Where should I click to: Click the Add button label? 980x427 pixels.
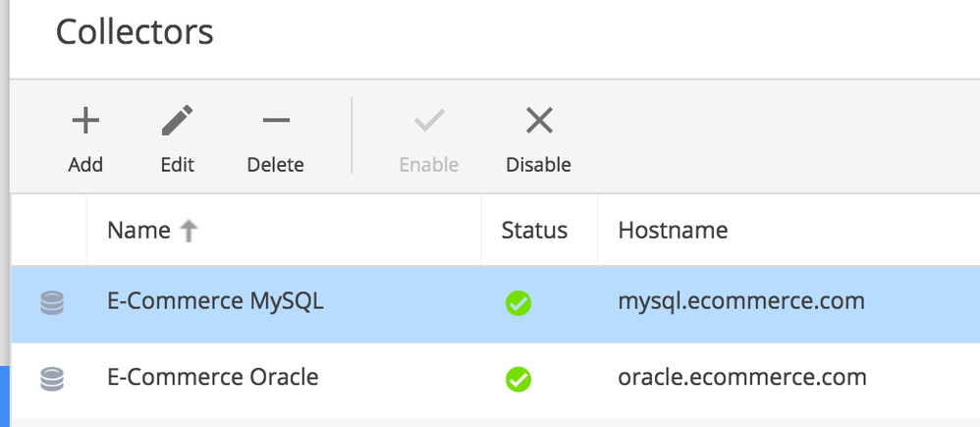point(85,165)
